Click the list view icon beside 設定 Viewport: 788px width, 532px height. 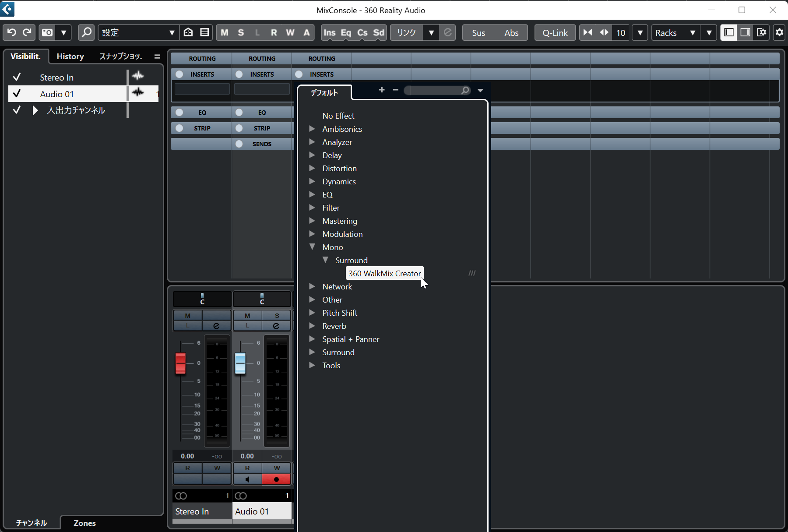pyautogui.click(x=204, y=32)
